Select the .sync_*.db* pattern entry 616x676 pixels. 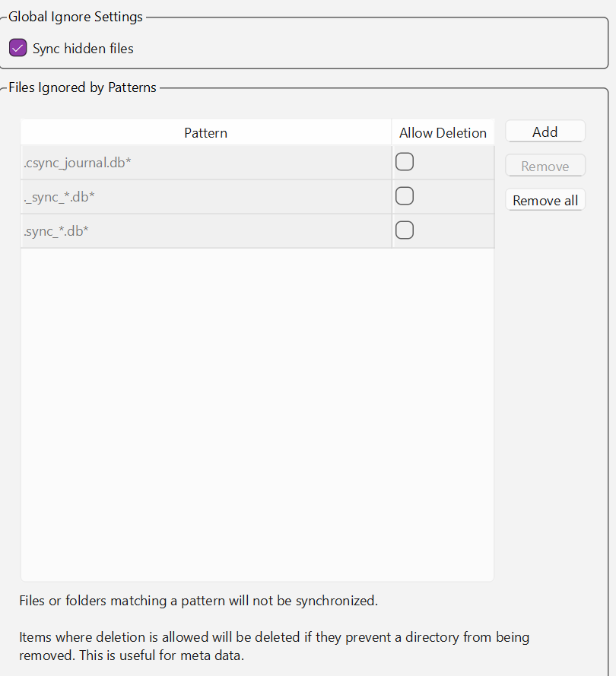[x=206, y=230]
